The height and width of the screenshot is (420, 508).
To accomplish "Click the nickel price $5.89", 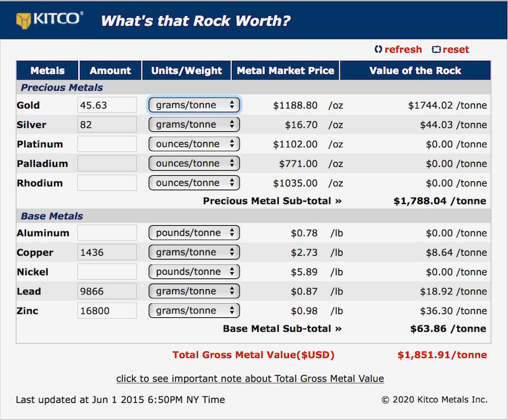I will (304, 272).
